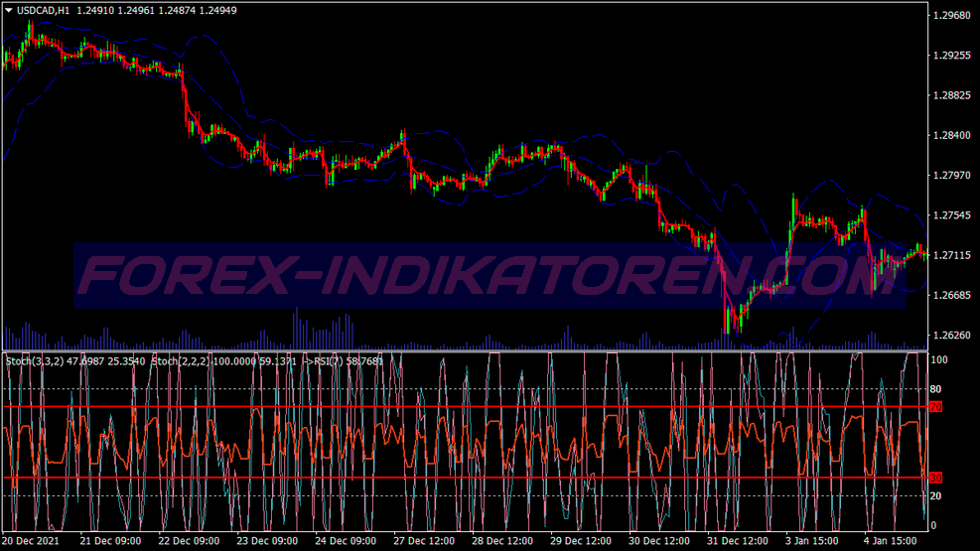
Task: Click the 20 Dec 2021 date label
Action: point(31,541)
